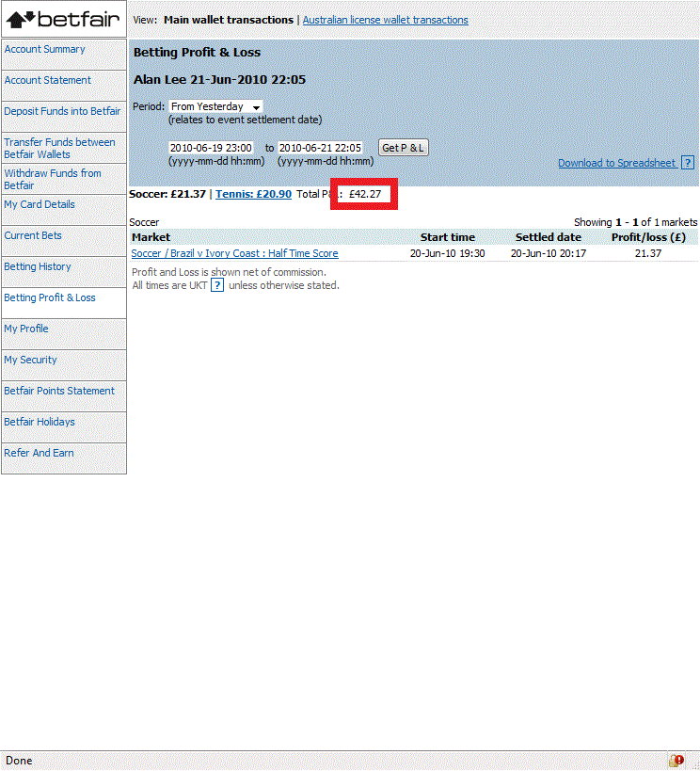
Task: Click the Market column header
Action: 151,237
